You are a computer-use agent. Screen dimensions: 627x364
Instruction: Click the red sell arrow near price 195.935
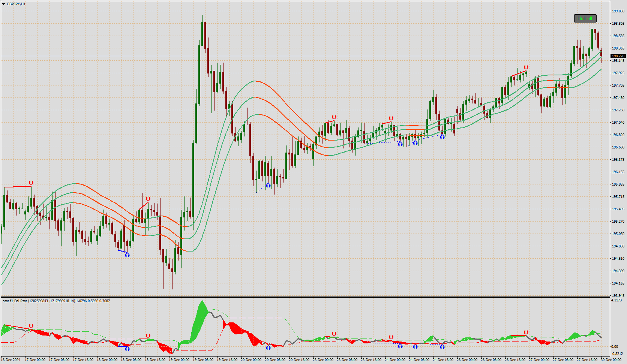(31, 183)
